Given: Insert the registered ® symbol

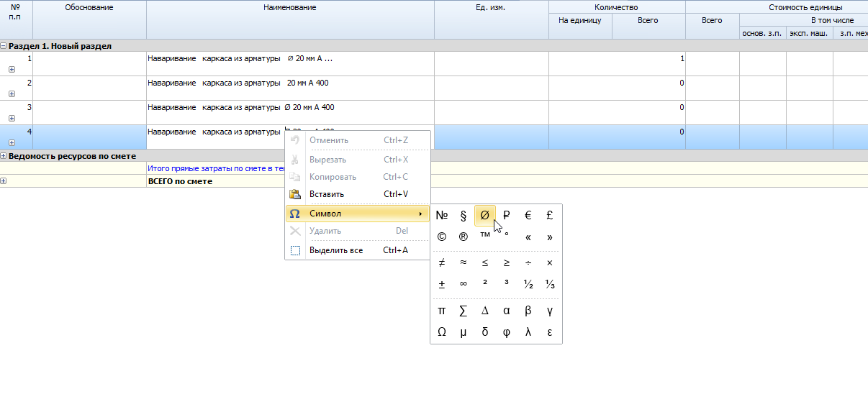Looking at the screenshot, I should click(464, 237).
